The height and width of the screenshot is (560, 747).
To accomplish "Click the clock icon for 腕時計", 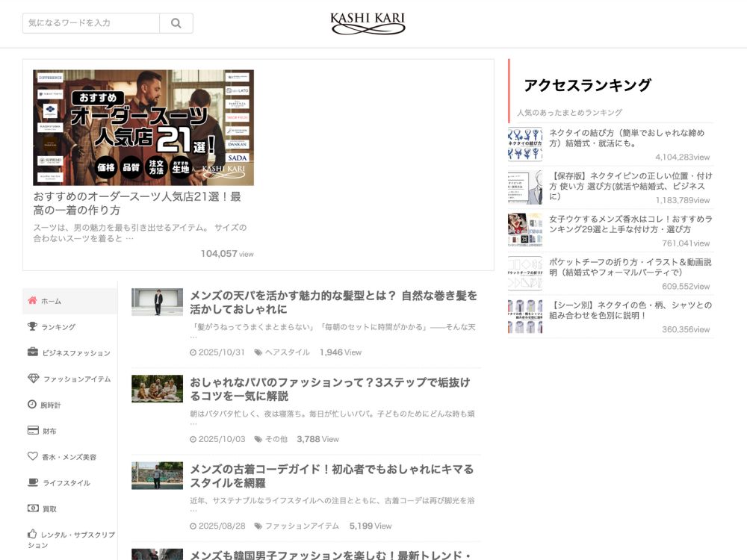I will (32, 404).
